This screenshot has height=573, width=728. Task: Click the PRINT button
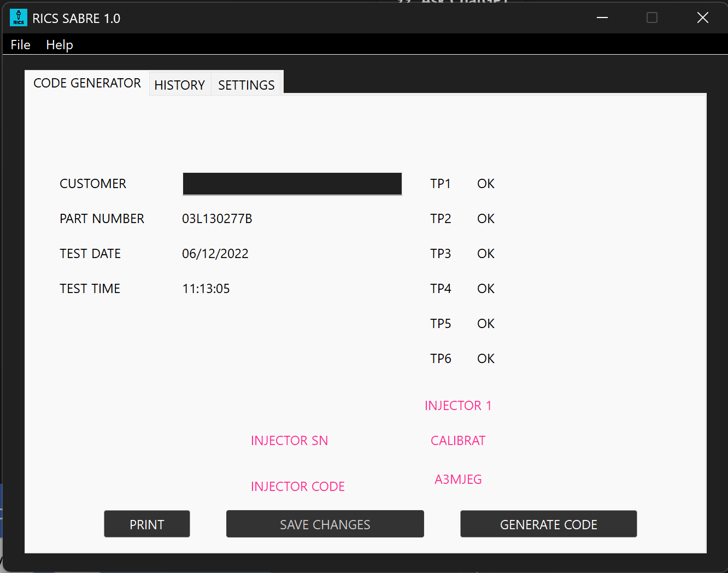(147, 524)
